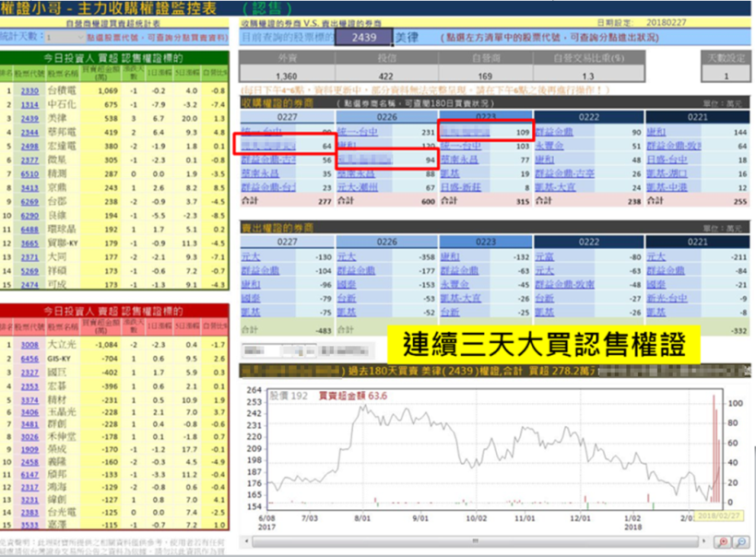756x557 pixels.
Task: Open stock code link 6147
Action: (30, 475)
